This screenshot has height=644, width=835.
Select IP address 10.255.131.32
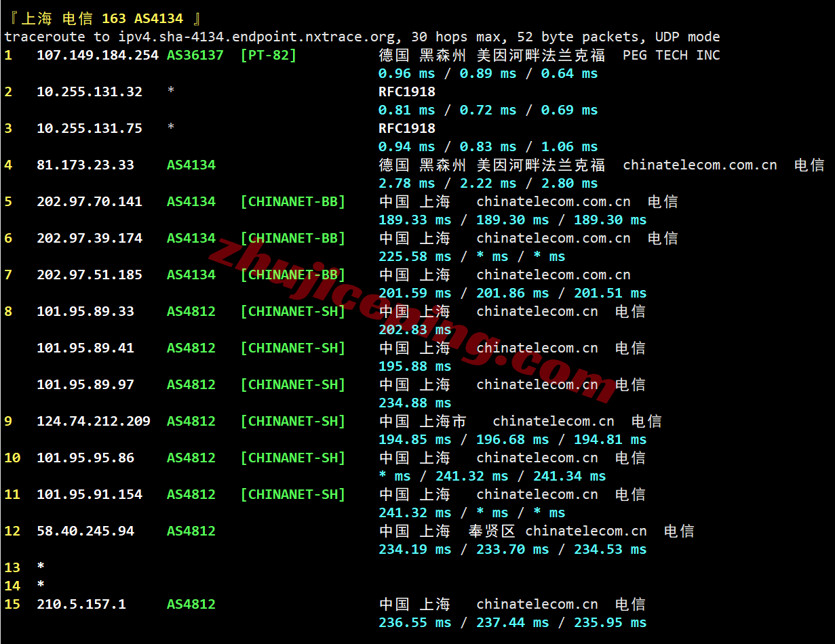tap(90, 92)
